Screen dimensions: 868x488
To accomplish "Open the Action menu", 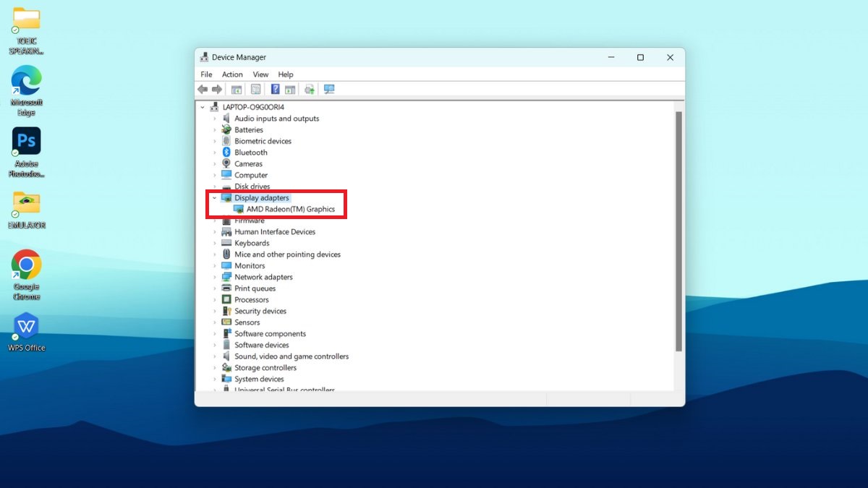I will point(232,74).
